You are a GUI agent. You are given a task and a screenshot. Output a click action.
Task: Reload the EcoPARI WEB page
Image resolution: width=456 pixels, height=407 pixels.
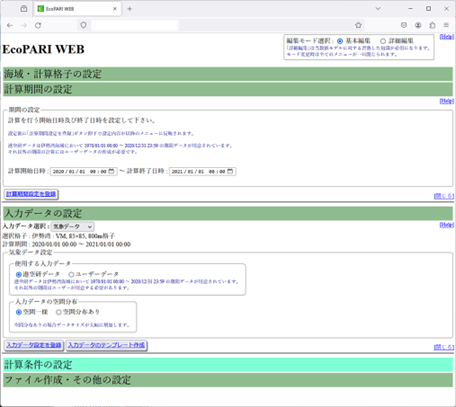point(38,25)
